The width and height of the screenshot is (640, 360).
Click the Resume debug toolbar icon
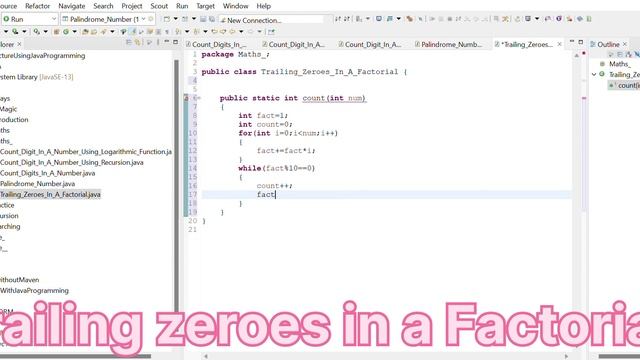pyautogui.click(x=432, y=19)
